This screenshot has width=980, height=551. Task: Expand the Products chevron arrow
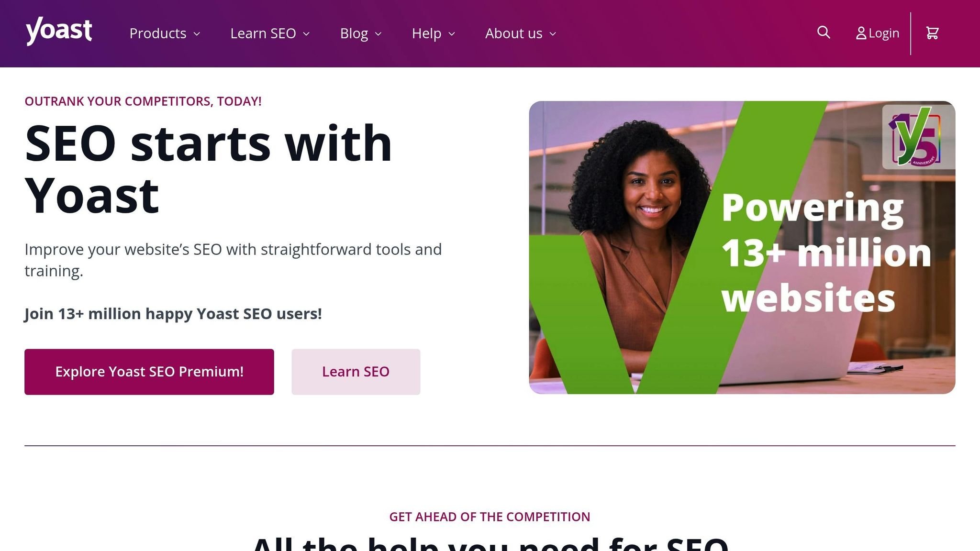(197, 34)
